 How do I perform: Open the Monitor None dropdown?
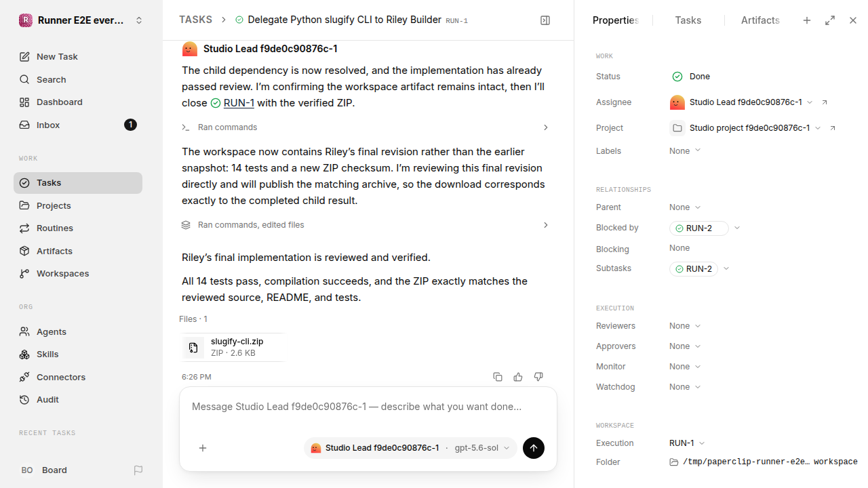[x=685, y=367]
